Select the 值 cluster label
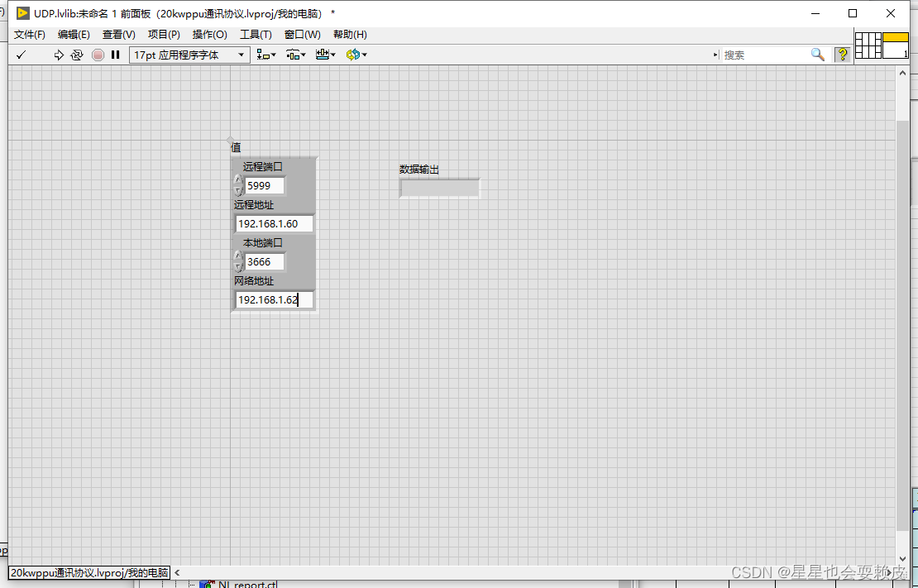This screenshot has width=918, height=588. pyautogui.click(x=236, y=147)
